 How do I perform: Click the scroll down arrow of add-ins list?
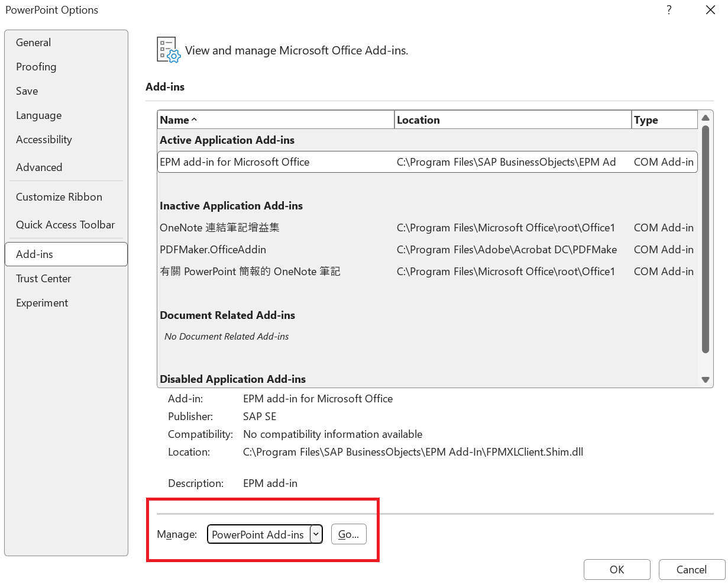(706, 380)
